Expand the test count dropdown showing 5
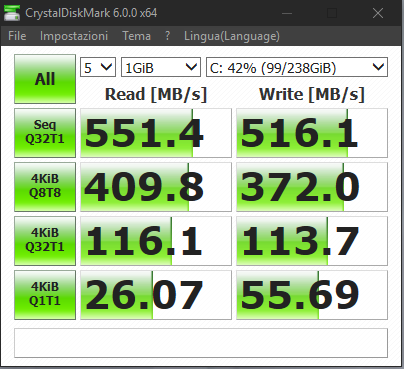The height and width of the screenshot is (369, 404). pos(98,67)
